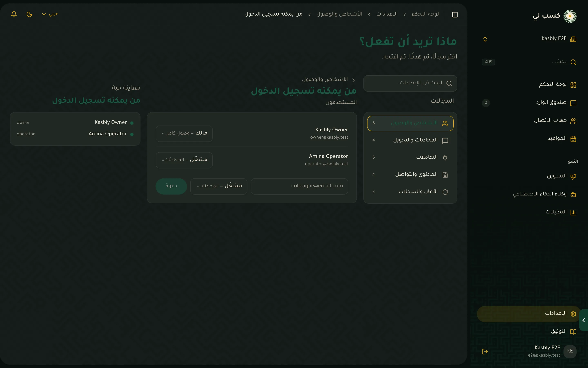588x368 pixels.
Task: Select الأمان والسجلات domain
Action: click(x=410, y=192)
